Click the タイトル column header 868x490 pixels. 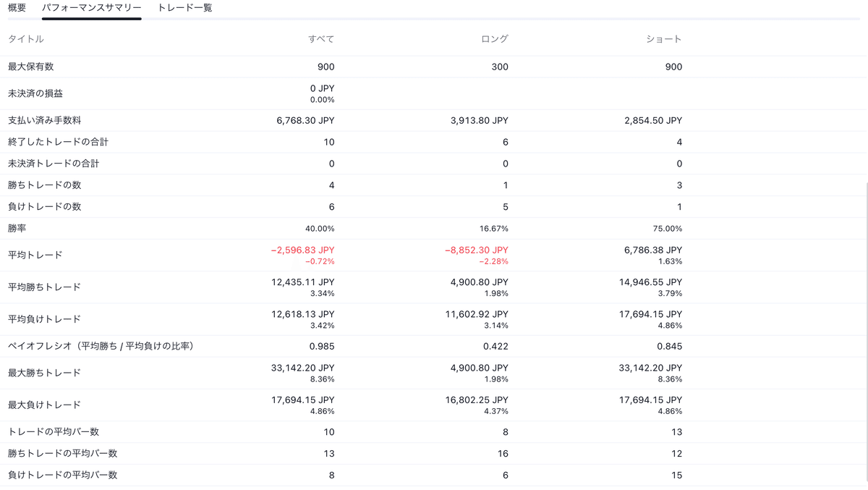[26, 39]
